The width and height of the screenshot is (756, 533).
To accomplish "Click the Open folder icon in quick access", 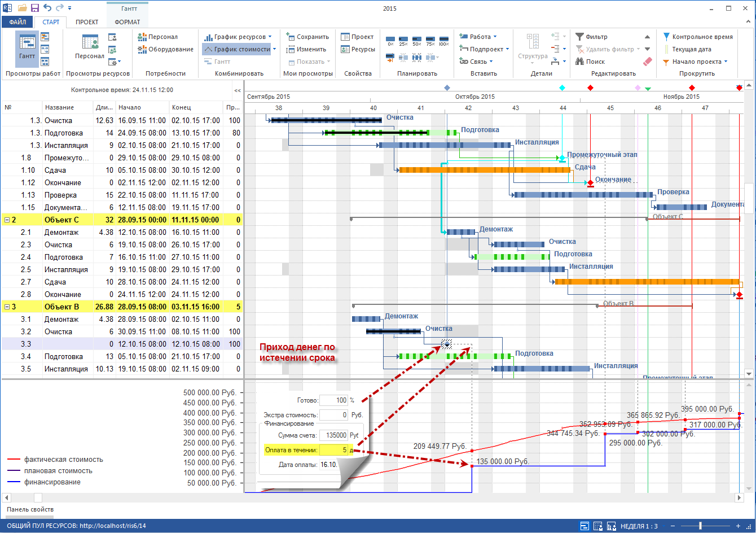I will pyautogui.click(x=22, y=8).
